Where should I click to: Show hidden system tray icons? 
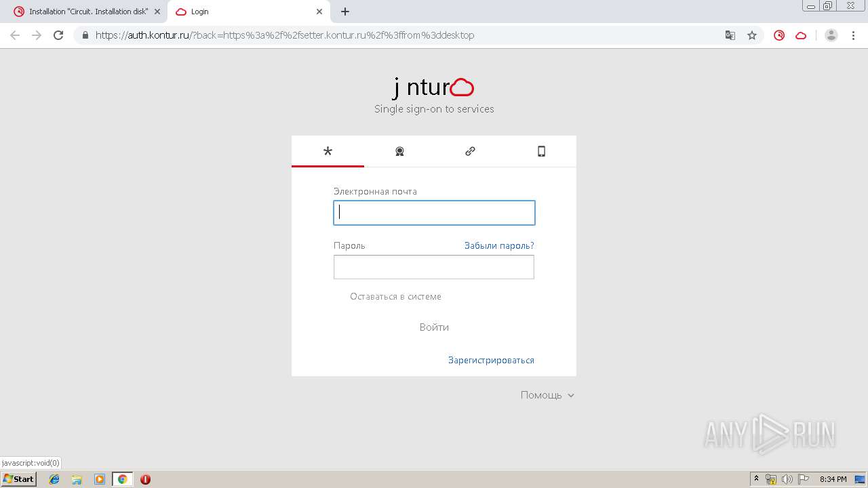[756, 479]
